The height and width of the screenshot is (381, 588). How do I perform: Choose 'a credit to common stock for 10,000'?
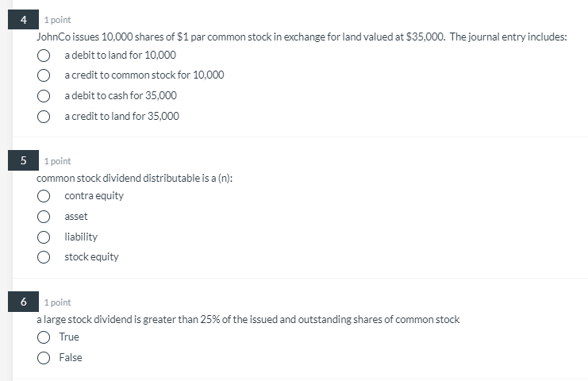44,75
